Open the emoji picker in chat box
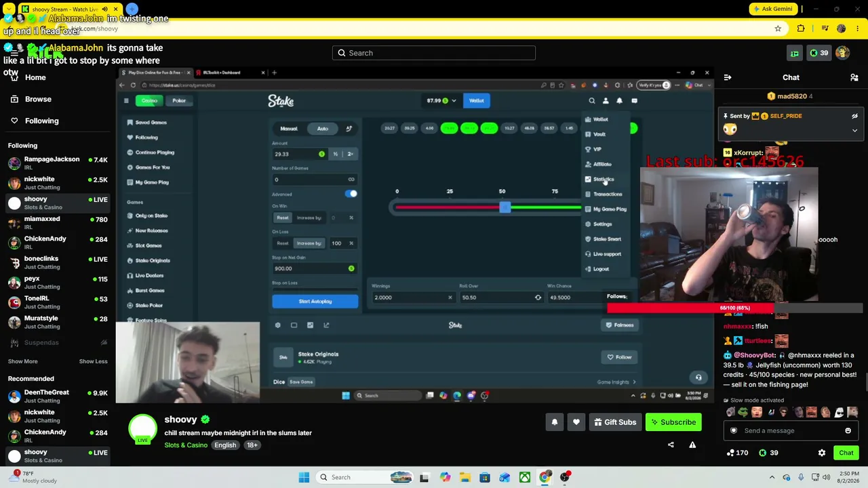 pyautogui.click(x=848, y=430)
